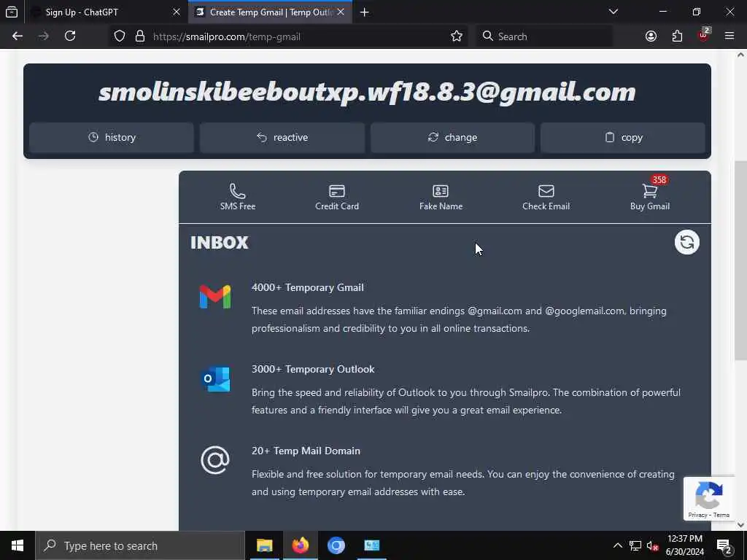View site security lock info
The height and width of the screenshot is (560, 747).
point(140,36)
